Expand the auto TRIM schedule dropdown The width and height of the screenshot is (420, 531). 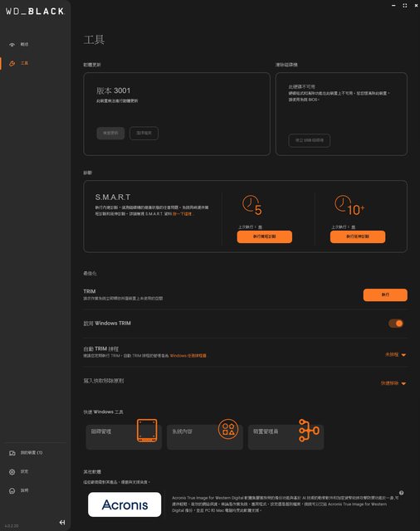[x=395, y=354]
